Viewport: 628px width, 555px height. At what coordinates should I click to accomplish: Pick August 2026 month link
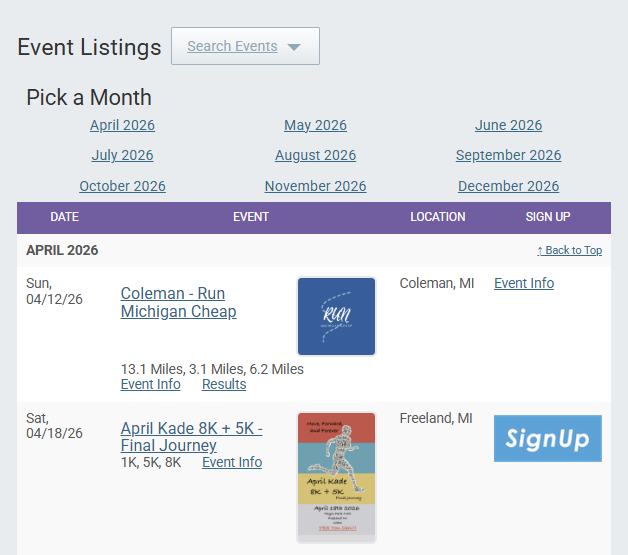click(x=315, y=155)
